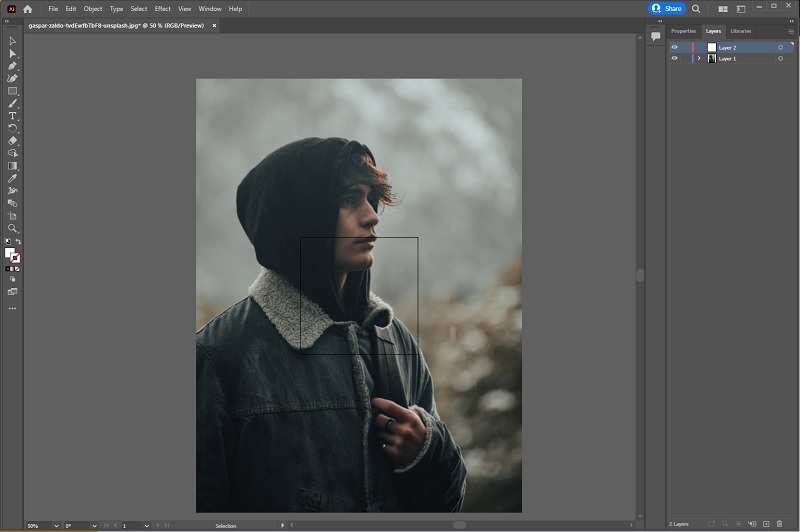Go to the last artboard
This screenshot has height=532, width=800.
coord(167,525)
